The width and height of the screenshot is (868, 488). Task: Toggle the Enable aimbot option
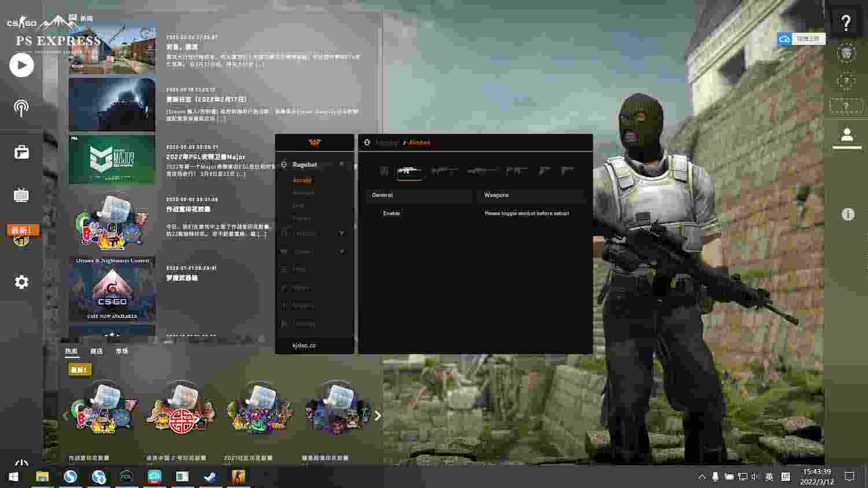pos(391,213)
